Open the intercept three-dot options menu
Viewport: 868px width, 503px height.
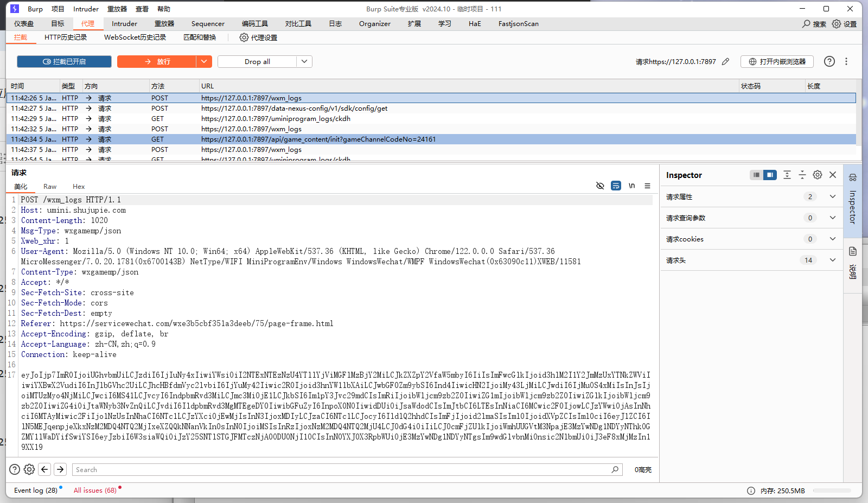click(x=846, y=61)
